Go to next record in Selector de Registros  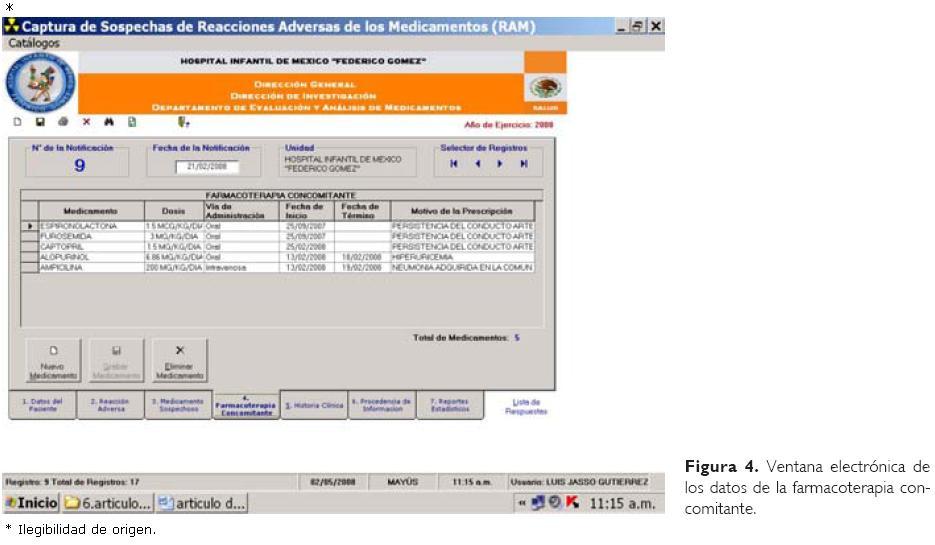coord(500,164)
